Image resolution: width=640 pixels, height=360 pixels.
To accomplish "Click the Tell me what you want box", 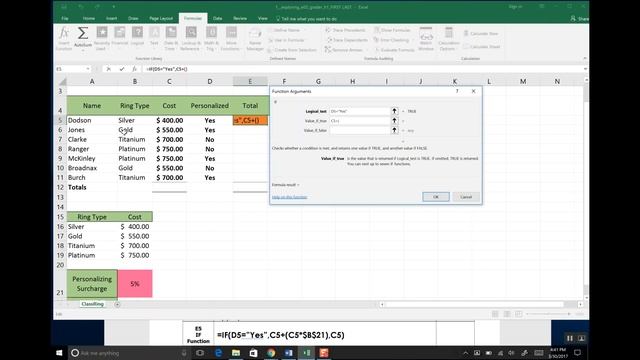I will click(307, 19).
